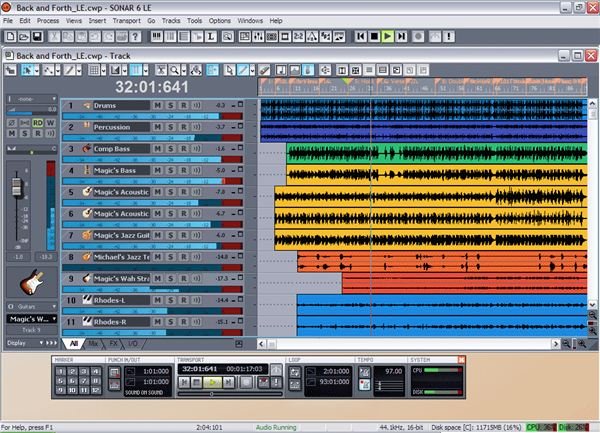Click the Save file toolbar icon
Viewport: 600px width, 433px height.
(x=37, y=37)
